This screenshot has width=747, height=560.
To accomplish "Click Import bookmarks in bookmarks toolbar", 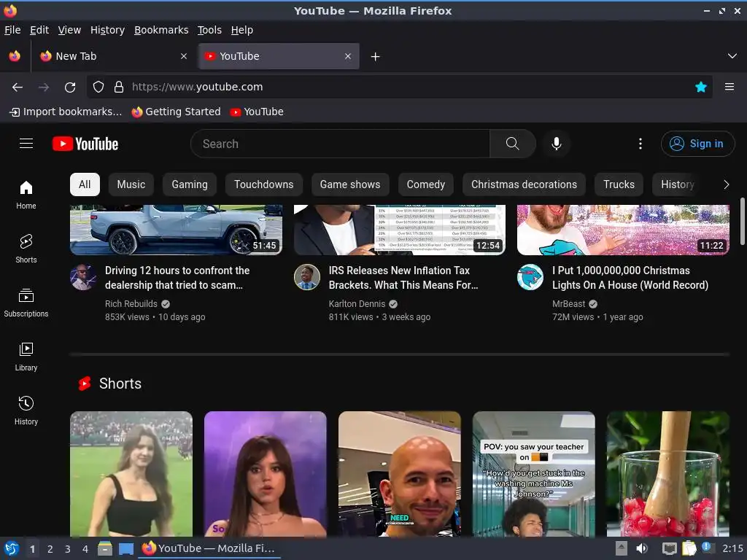I will pyautogui.click(x=66, y=112).
